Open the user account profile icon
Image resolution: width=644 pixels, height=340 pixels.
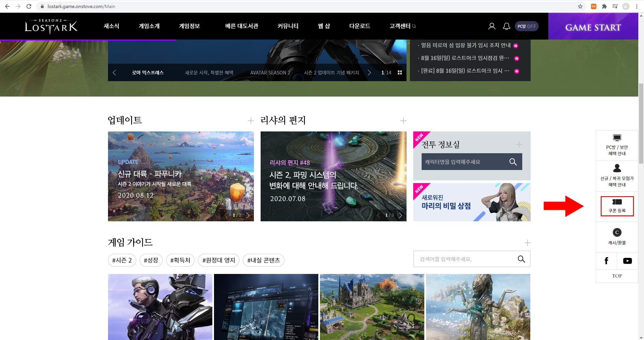click(492, 26)
